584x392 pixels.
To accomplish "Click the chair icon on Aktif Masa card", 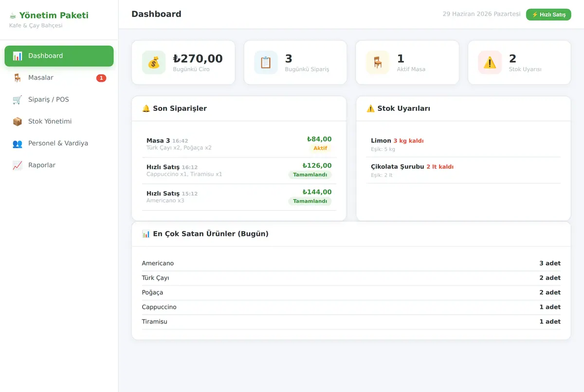I will click(x=378, y=63).
